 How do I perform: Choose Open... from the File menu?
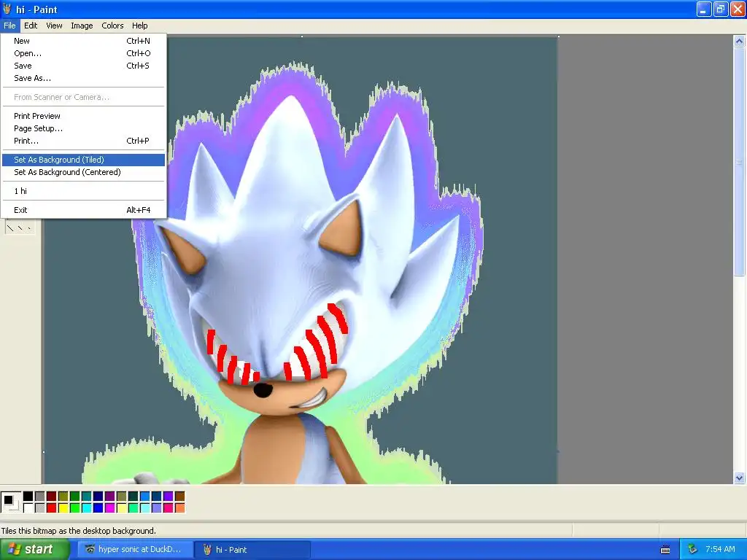coord(83,53)
